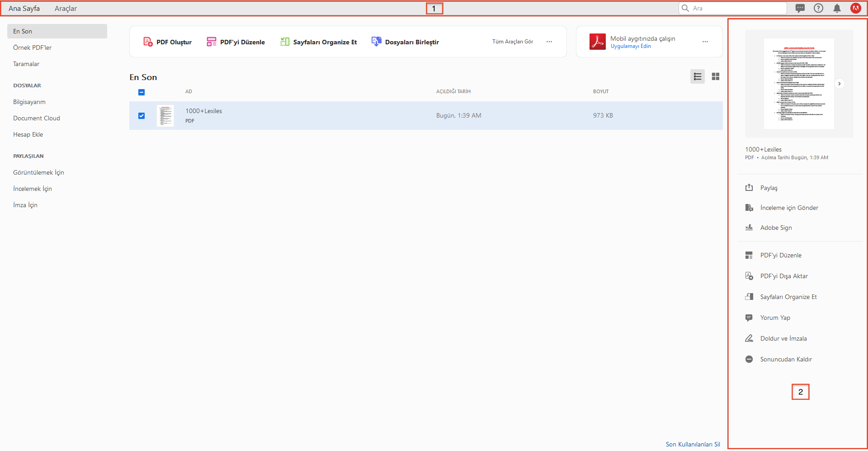Click Uygulamayı Edin link
The height and width of the screenshot is (451, 868).
(631, 46)
